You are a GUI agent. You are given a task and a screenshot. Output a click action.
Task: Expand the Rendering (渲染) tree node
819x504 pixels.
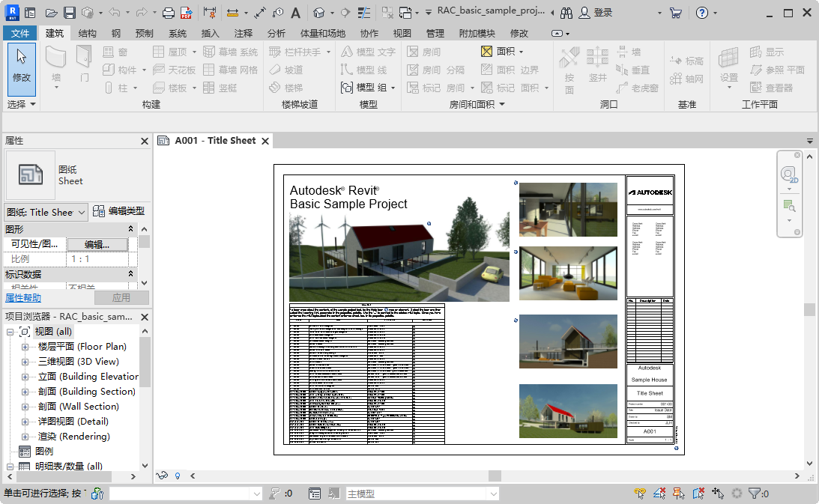coord(25,437)
